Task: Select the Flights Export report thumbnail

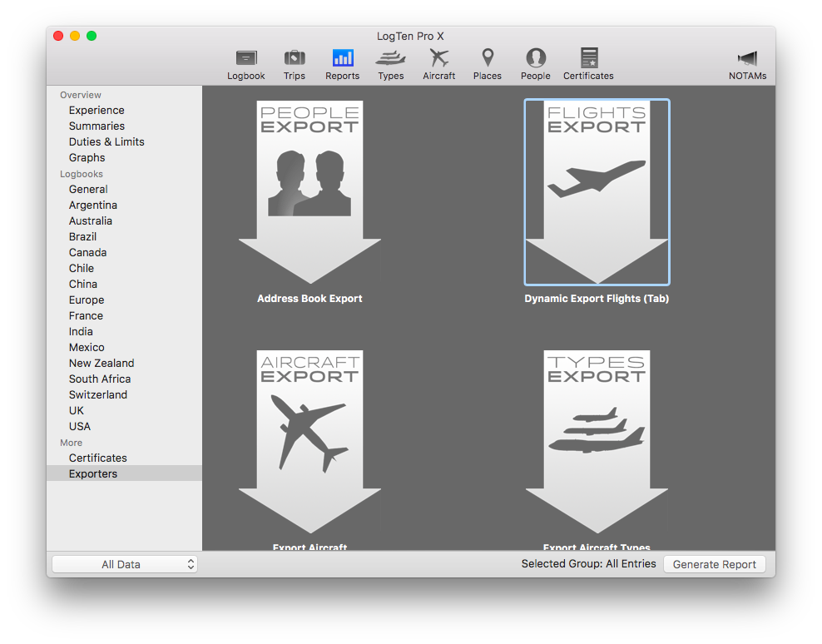Action: [x=597, y=192]
